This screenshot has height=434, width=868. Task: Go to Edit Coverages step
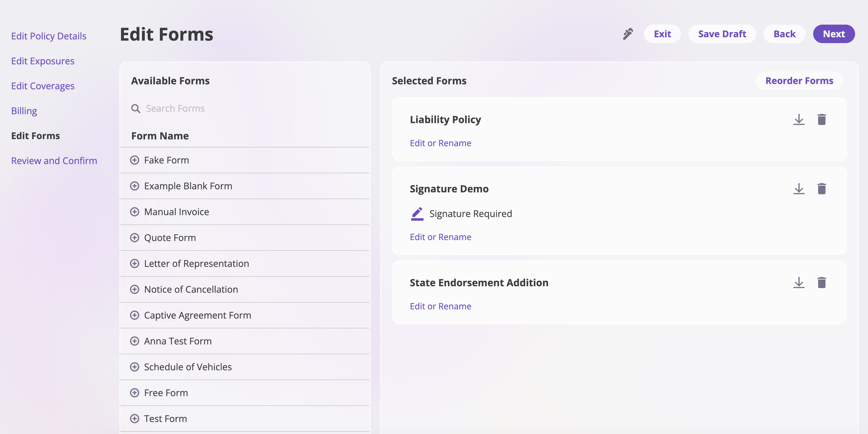tap(43, 86)
